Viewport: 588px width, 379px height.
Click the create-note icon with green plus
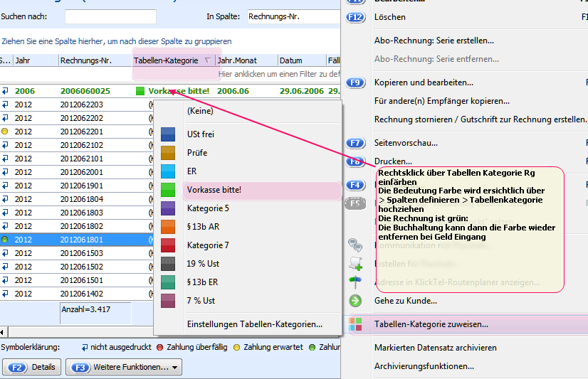tap(355, 264)
